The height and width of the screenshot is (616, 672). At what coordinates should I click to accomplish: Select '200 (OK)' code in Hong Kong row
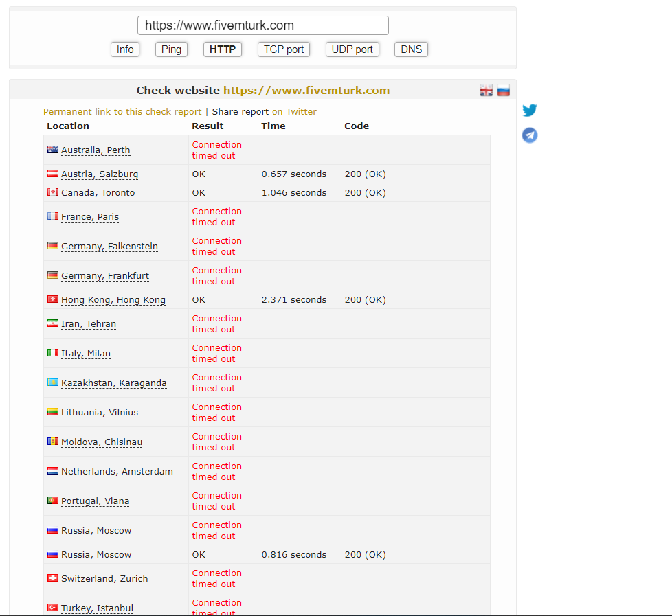click(365, 300)
